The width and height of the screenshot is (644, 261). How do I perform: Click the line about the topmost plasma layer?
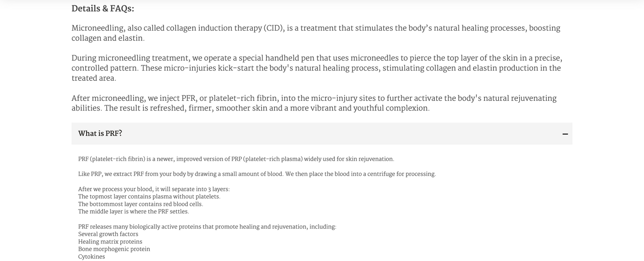coord(149,197)
